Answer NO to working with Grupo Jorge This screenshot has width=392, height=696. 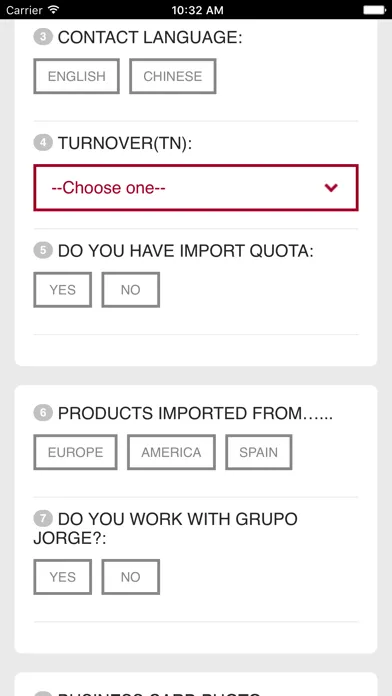[131, 577]
